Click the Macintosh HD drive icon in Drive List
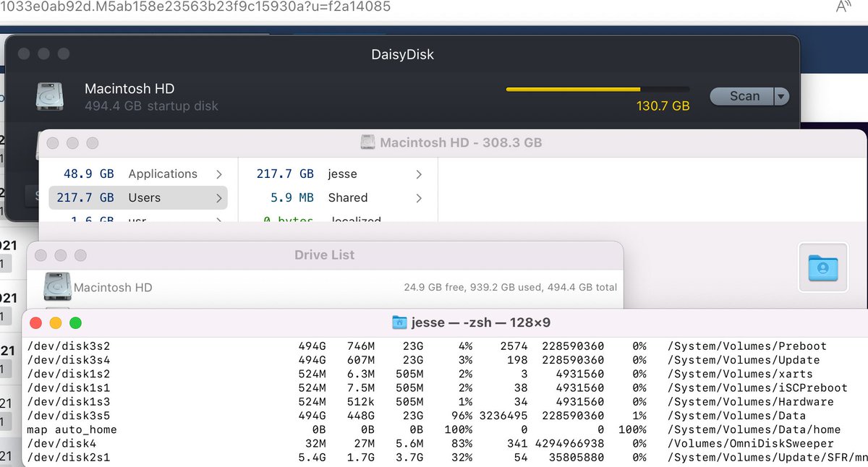Image resolution: width=868 pixels, height=467 pixels. pyautogui.click(x=57, y=287)
